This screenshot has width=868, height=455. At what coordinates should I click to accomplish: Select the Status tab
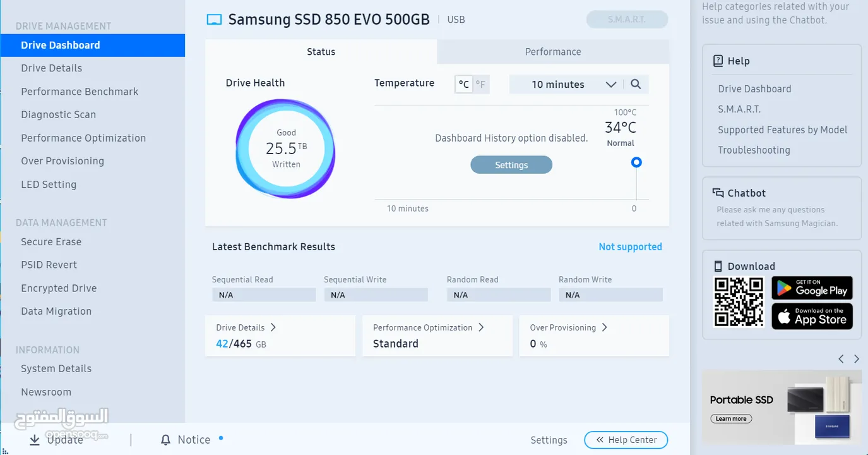(x=321, y=52)
